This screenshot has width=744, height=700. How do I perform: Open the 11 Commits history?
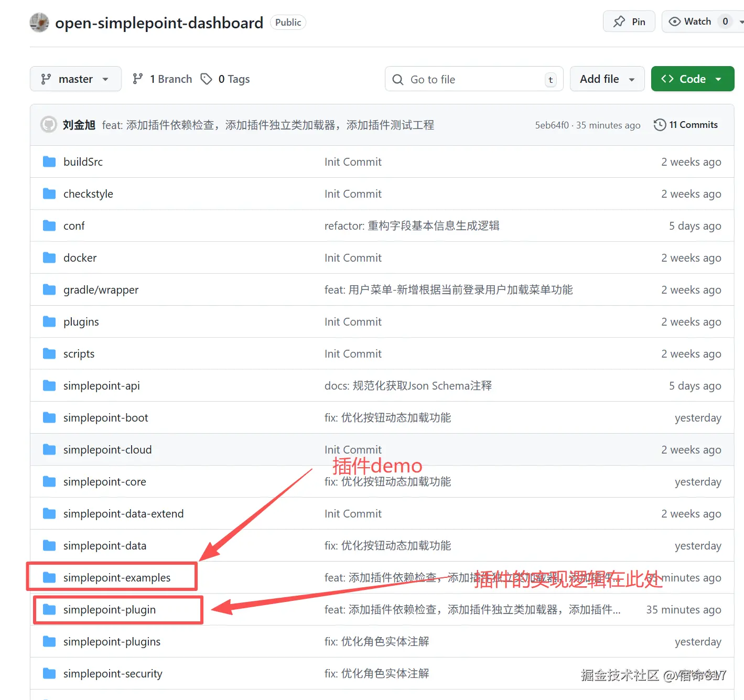[686, 125]
